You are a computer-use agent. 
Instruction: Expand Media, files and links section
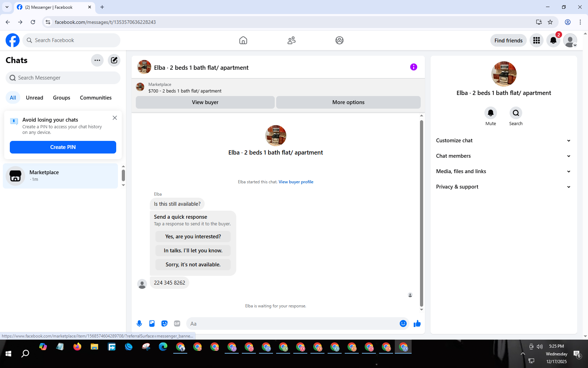pyautogui.click(x=503, y=171)
